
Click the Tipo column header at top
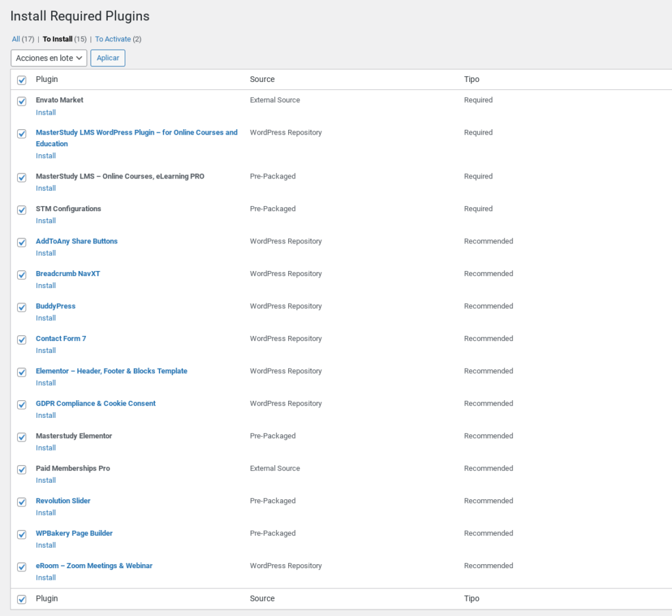click(x=471, y=79)
